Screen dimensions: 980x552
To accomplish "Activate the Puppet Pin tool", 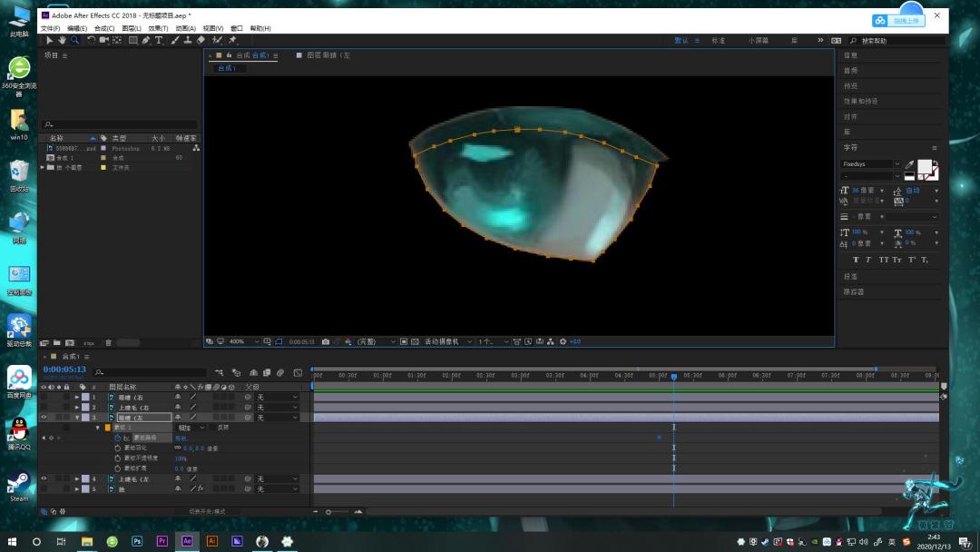I will tap(232, 40).
